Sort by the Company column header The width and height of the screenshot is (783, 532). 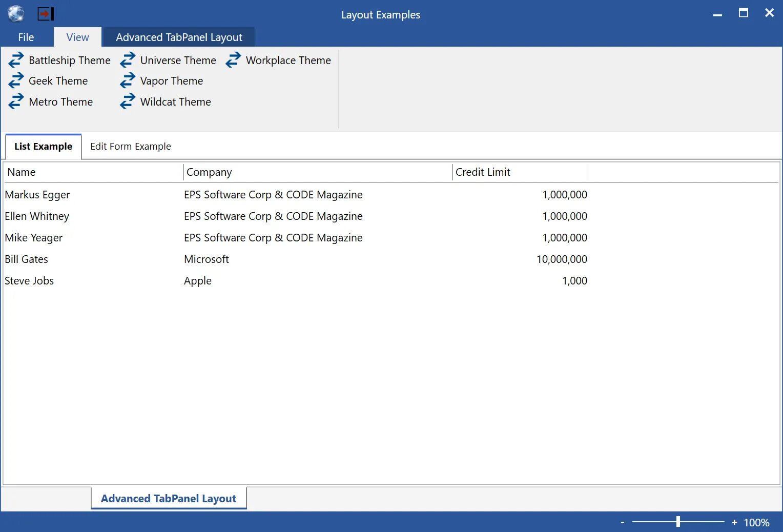pyautogui.click(x=318, y=172)
